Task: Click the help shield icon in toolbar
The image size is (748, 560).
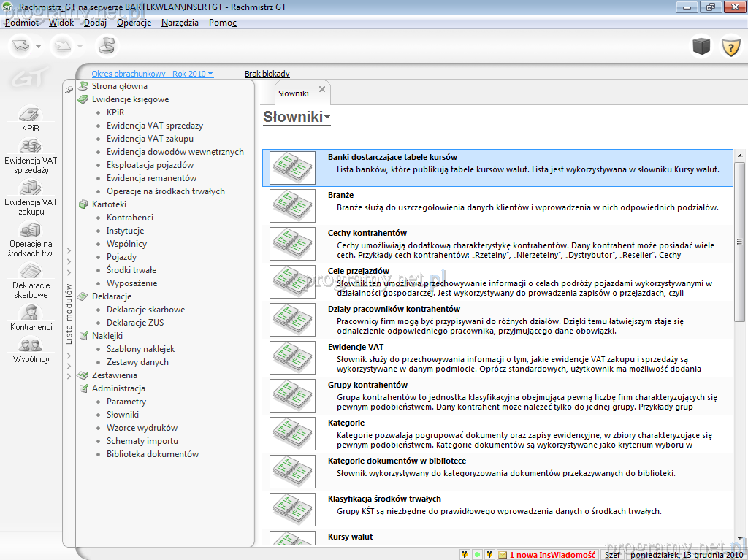Action: tap(731, 47)
